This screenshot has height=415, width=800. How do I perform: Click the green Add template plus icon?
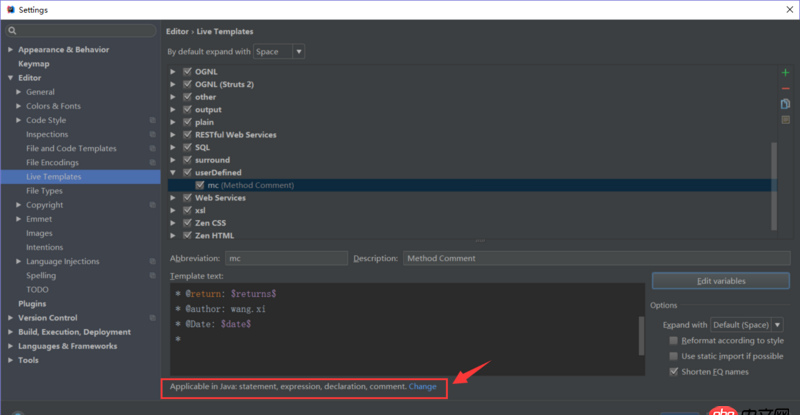click(785, 73)
